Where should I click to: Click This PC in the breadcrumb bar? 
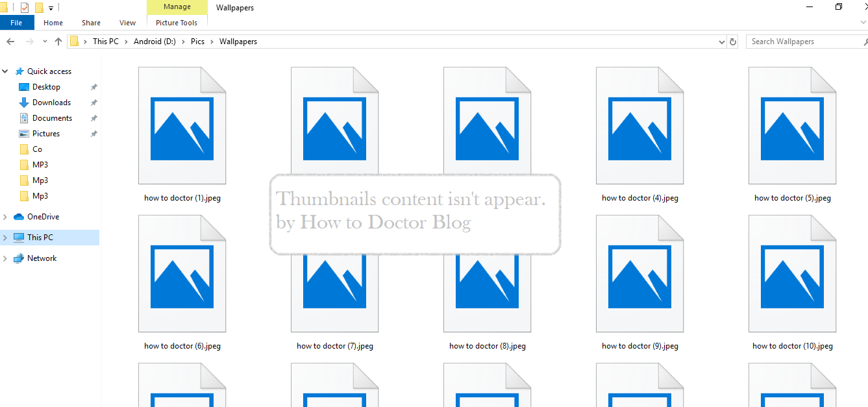[106, 41]
